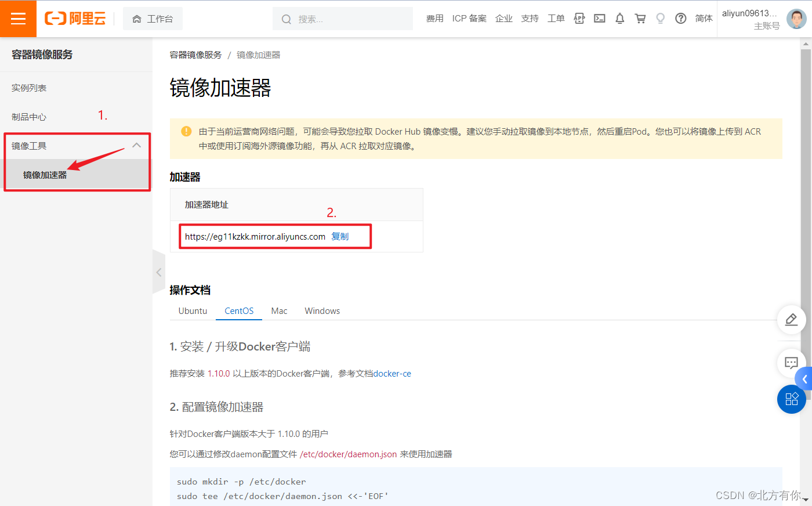Open the floating chat message icon

coord(791,363)
